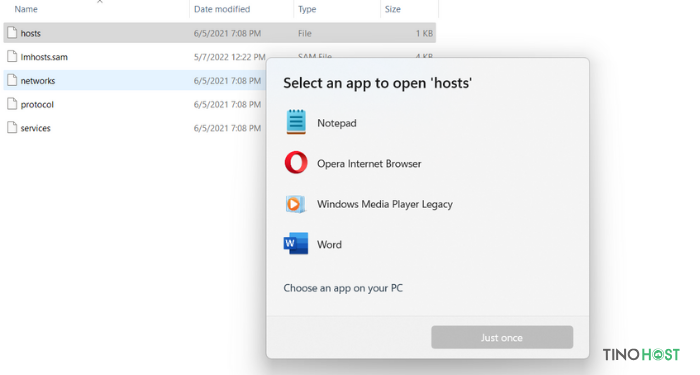
Task: Choose Word label in app list
Action: [x=329, y=245]
